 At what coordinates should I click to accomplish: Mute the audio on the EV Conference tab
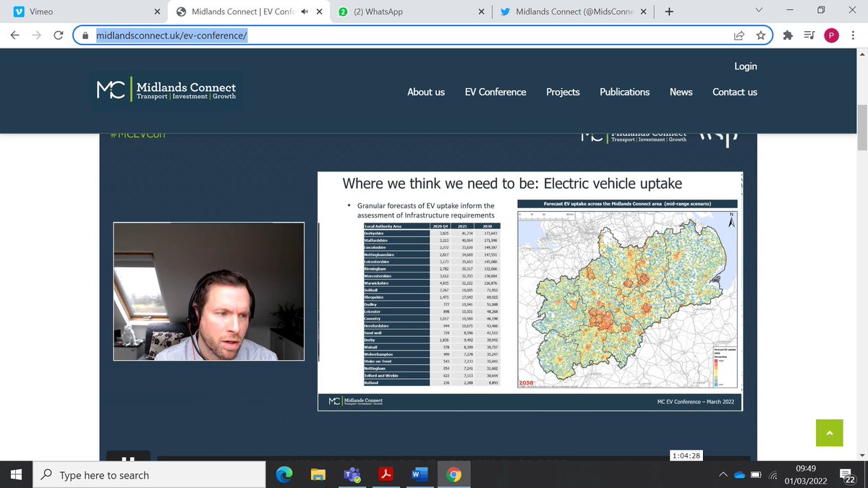305,12
